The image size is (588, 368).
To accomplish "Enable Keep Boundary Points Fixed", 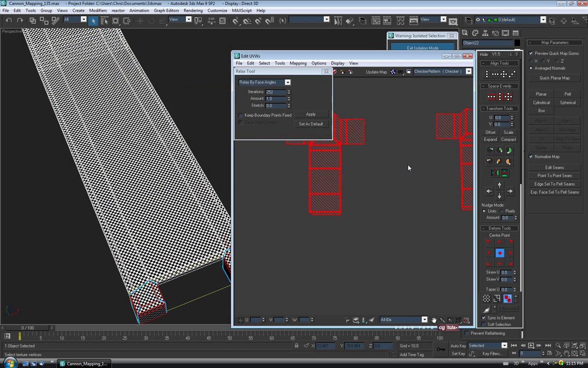I will 240,115.
